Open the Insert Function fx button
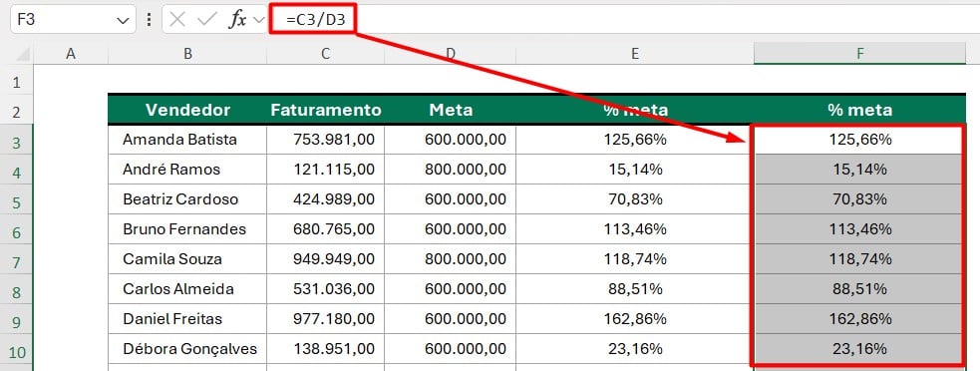 [237, 19]
